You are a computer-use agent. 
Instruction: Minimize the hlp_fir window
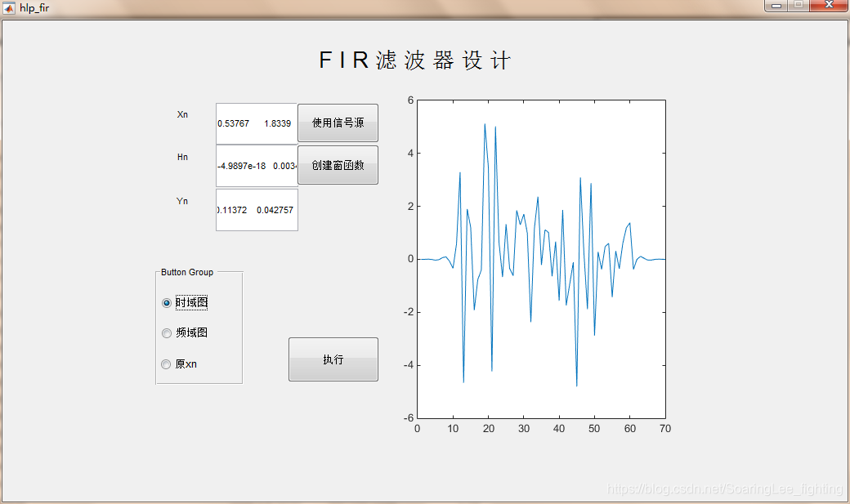(776, 6)
